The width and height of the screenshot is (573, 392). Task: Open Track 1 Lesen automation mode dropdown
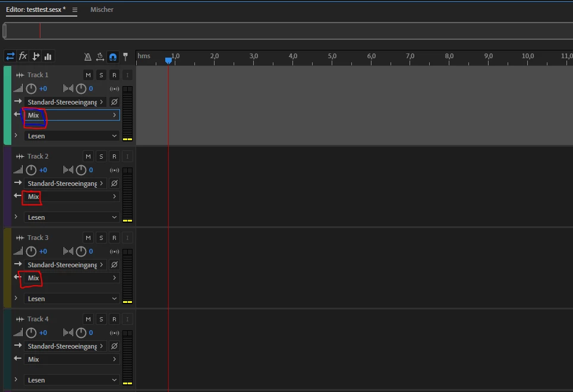pyautogui.click(x=72, y=136)
